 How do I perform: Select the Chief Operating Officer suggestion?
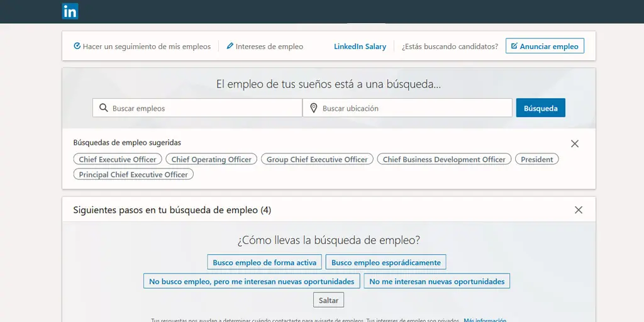coord(211,159)
